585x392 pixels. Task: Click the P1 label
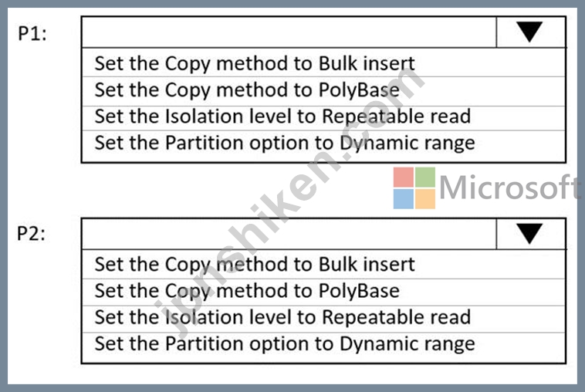coord(32,34)
